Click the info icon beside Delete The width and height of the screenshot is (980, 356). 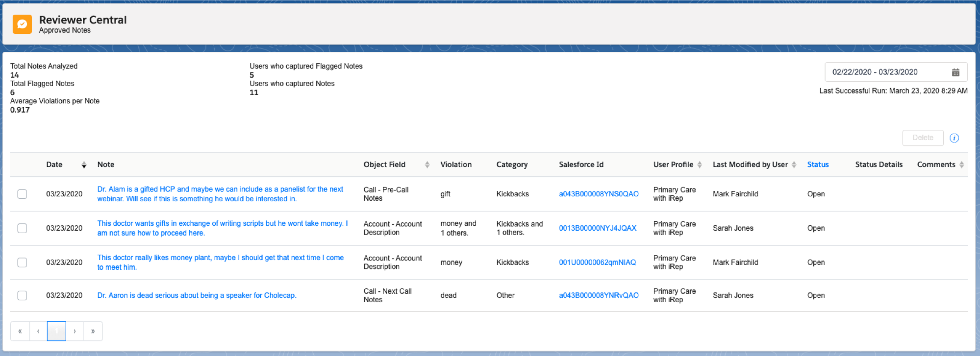[954, 138]
